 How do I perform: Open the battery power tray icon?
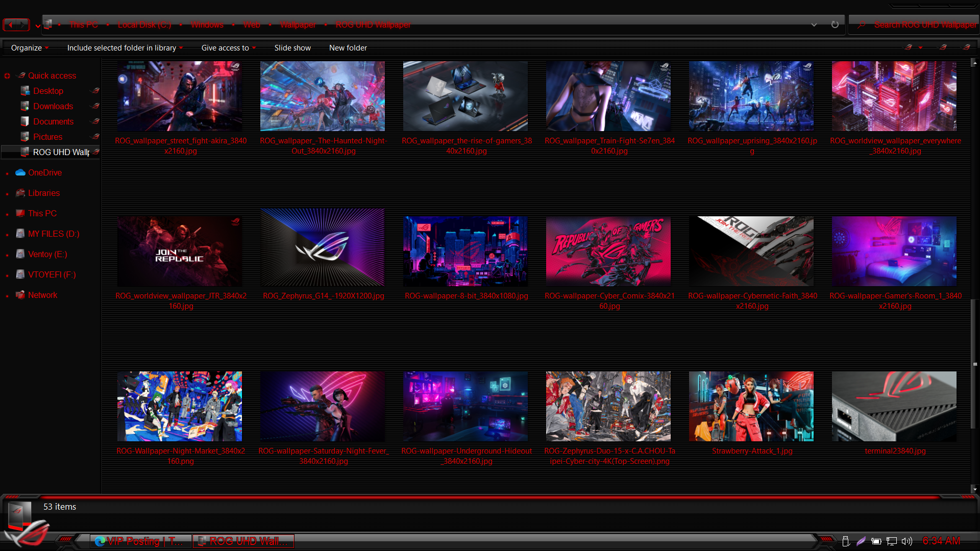876,541
